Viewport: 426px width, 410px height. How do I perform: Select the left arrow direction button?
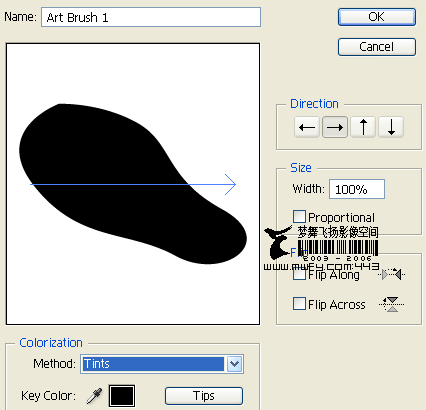[x=307, y=127]
